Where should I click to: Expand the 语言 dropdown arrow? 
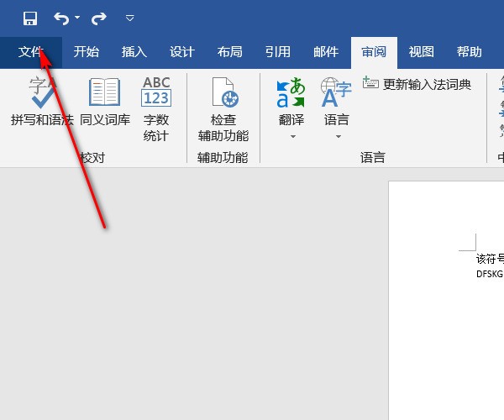[x=339, y=137]
